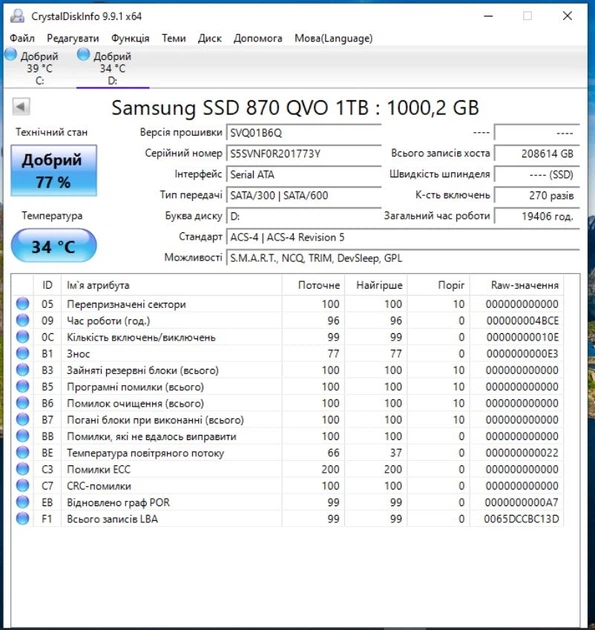
Task: Switch to the C: disk tab
Action: click(x=39, y=68)
